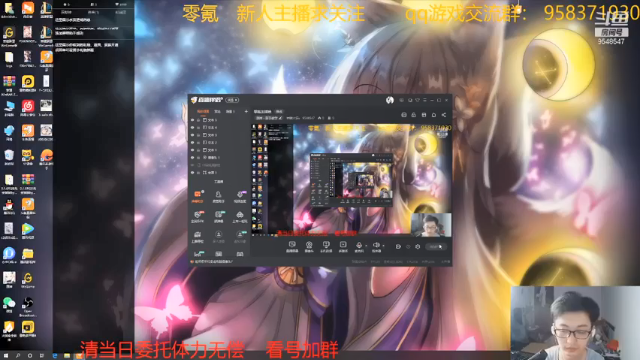Add monitor display source from bottom toolbar
This screenshot has width=640, height=360.
pyautogui.click(x=326, y=246)
